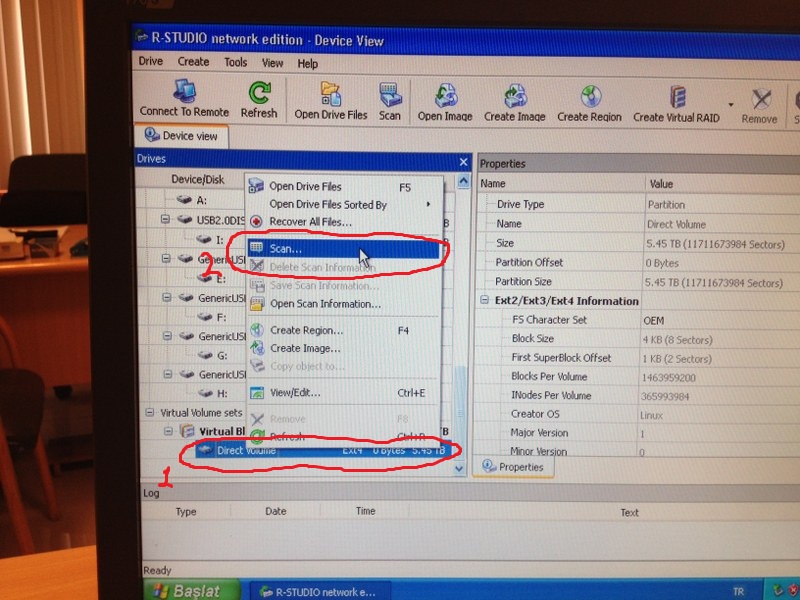Collapse the GenericUSB node above H:
The height and width of the screenshot is (600, 800).
(x=167, y=374)
